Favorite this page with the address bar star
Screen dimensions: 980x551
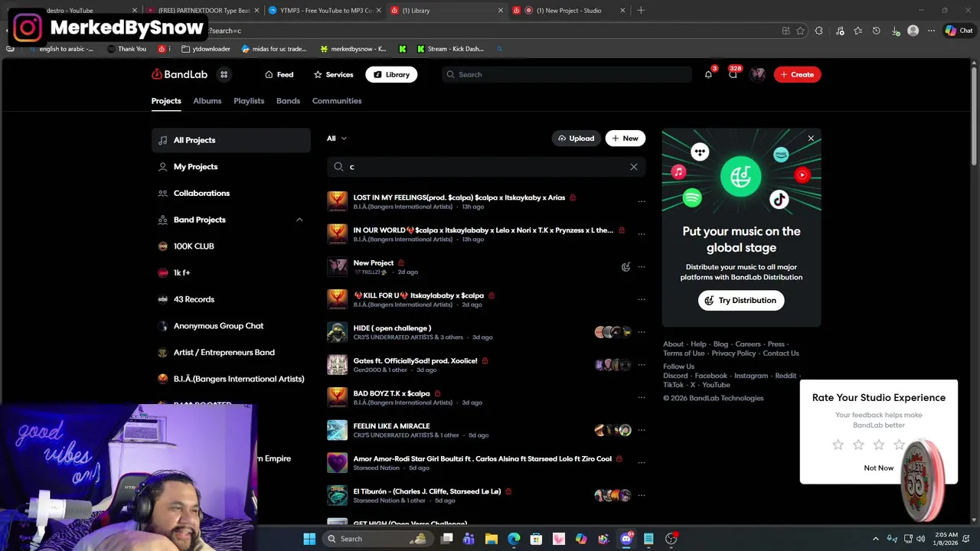coord(800,31)
